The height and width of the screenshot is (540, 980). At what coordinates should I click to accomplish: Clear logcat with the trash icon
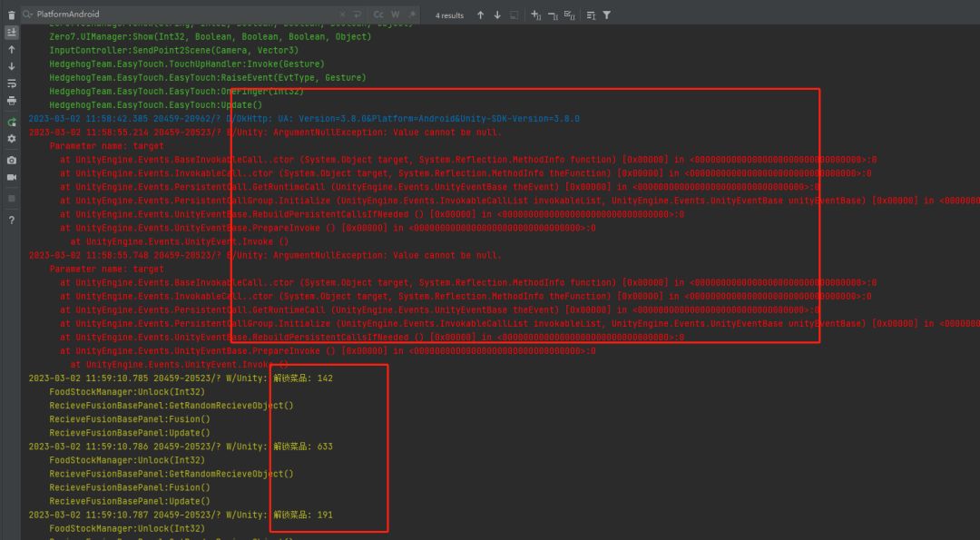pyautogui.click(x=11, y=15)
